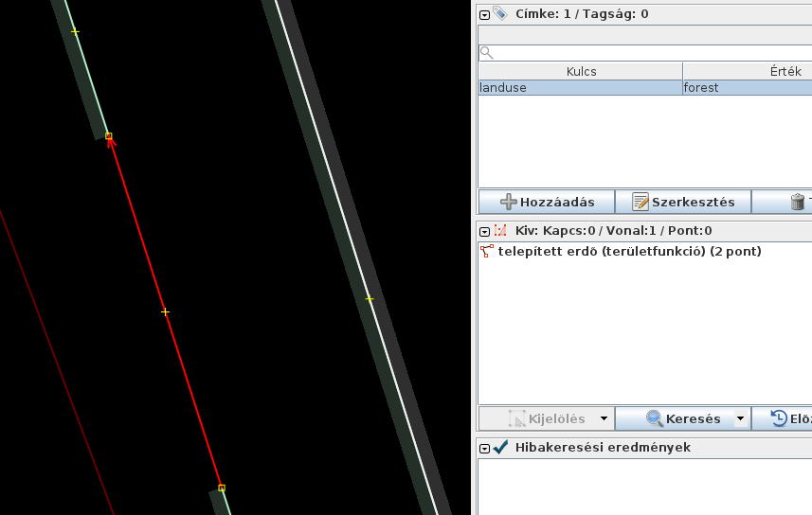Click the search field in tags panel
Image resolution: width=812 pixels, height=515 pixels.
click(x=645, y=52)
